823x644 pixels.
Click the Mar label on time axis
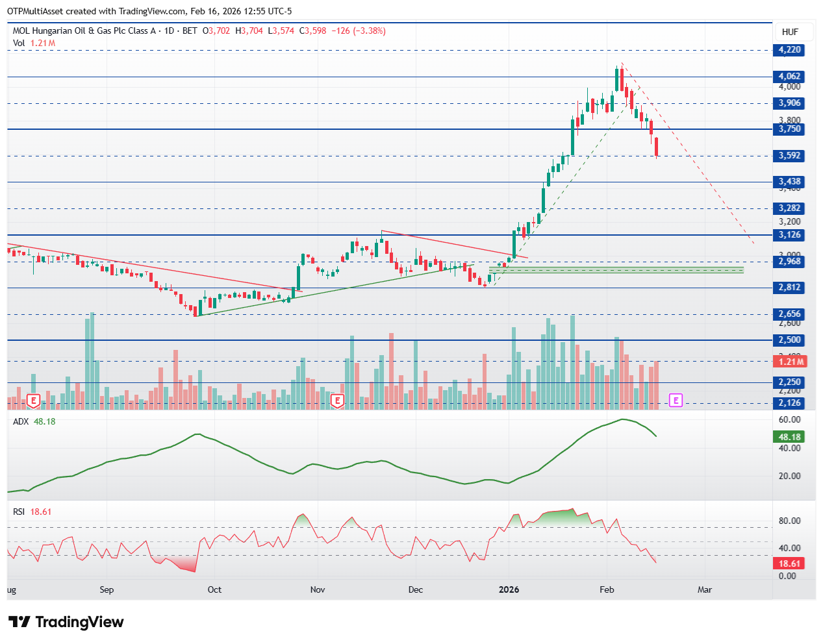click(x=705, y=589)
